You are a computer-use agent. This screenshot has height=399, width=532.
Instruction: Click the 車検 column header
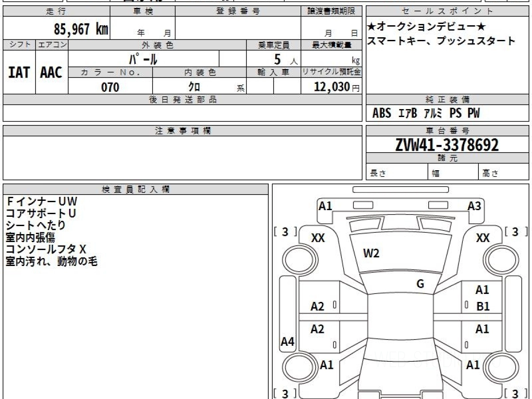coord(143,12)
